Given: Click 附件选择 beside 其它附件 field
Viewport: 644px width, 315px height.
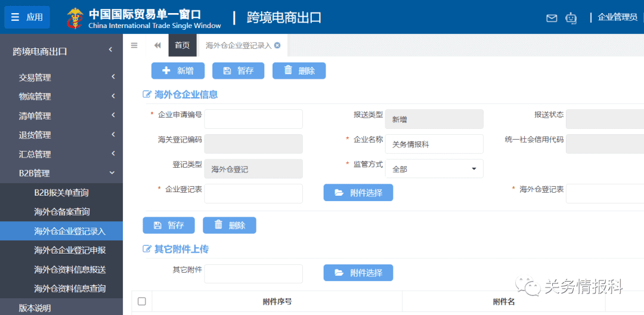Looking at the screenshot, I should tap(358, 273).
